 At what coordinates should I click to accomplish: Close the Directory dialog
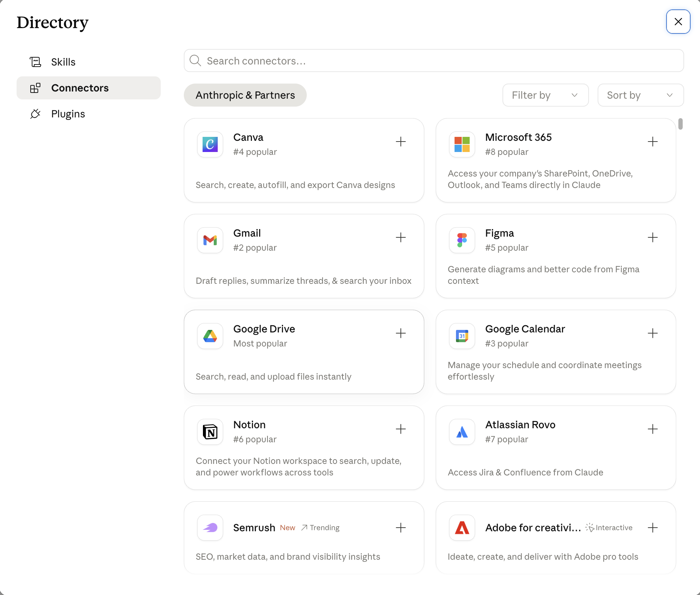point(678,22)
